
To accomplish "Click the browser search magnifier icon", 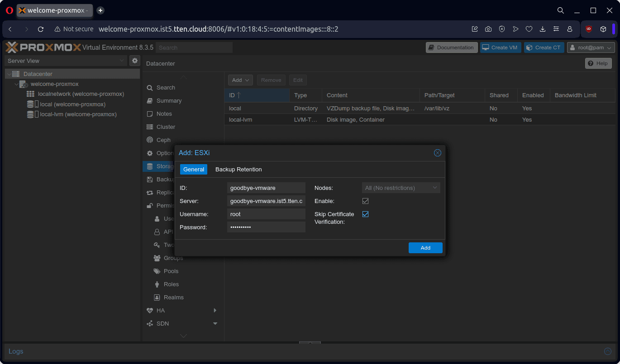I will 560,10.
